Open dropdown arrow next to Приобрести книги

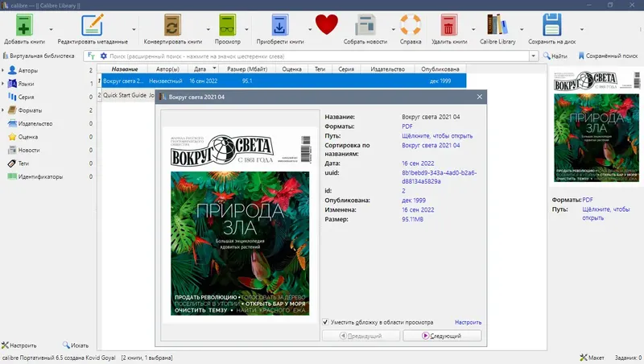[x=310, y=29]
